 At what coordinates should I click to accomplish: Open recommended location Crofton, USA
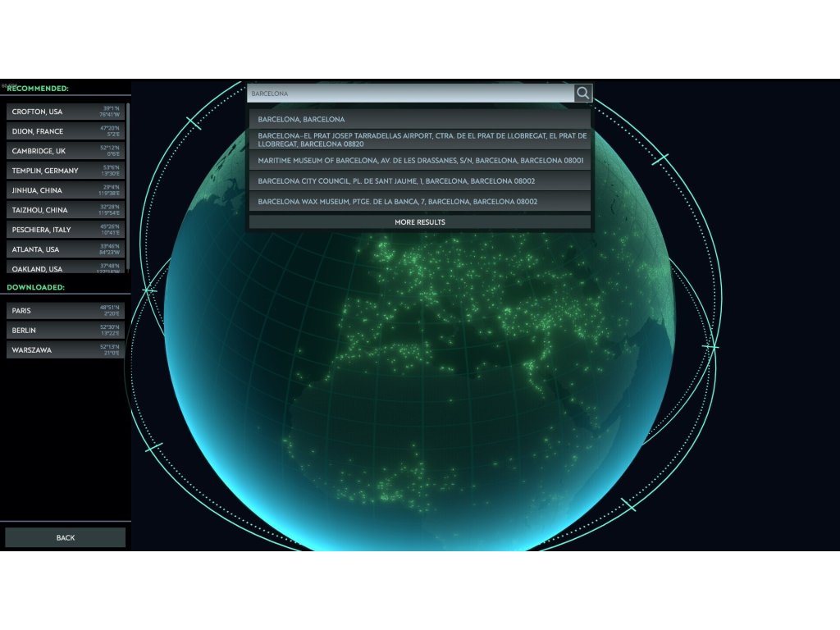[x=66, y=112]
